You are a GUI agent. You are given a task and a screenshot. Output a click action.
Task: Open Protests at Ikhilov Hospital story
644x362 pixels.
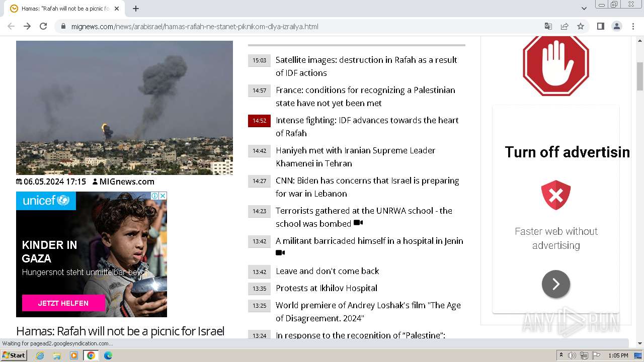[x=327, y=288]
